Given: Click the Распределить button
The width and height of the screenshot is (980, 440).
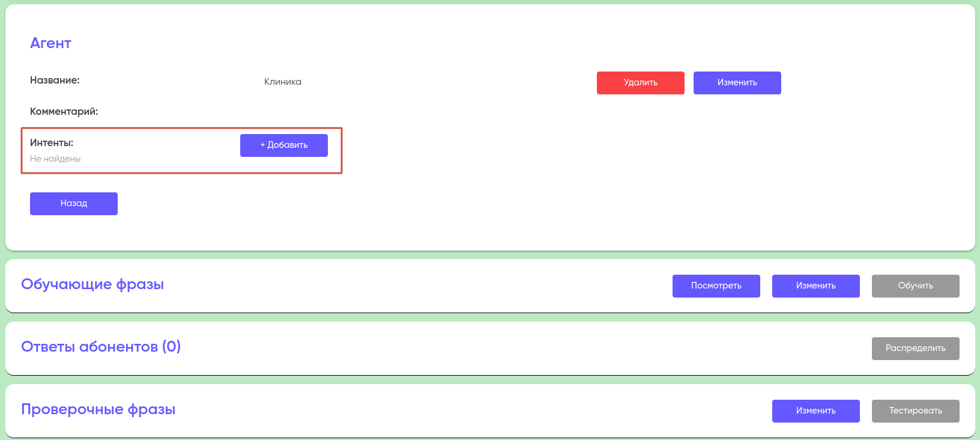Looking at the screenshot, I should 915,349.
